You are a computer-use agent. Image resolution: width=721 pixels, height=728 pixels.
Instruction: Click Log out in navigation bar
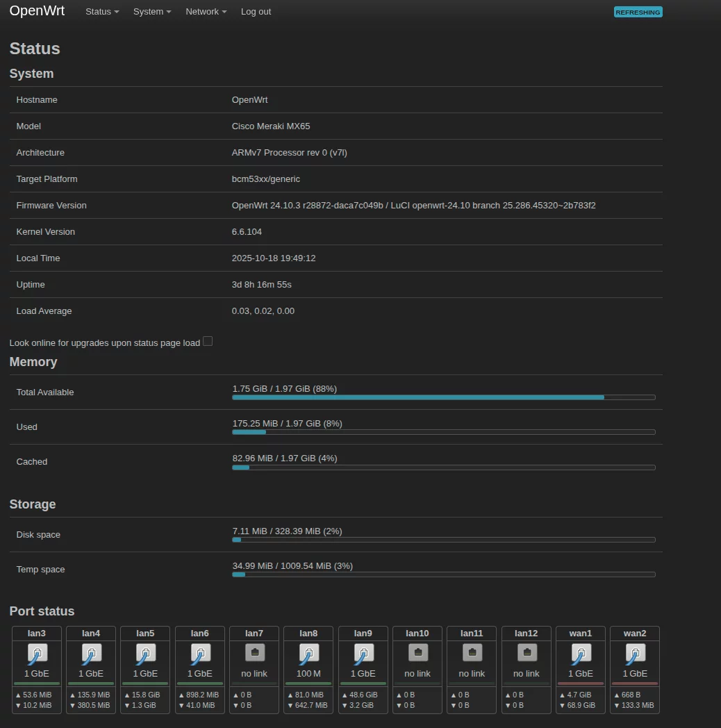click(256, 12)
